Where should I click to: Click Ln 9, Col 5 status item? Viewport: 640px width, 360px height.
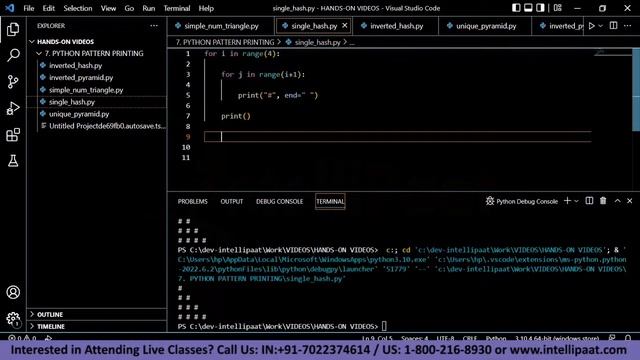click(x=377, y=338)
